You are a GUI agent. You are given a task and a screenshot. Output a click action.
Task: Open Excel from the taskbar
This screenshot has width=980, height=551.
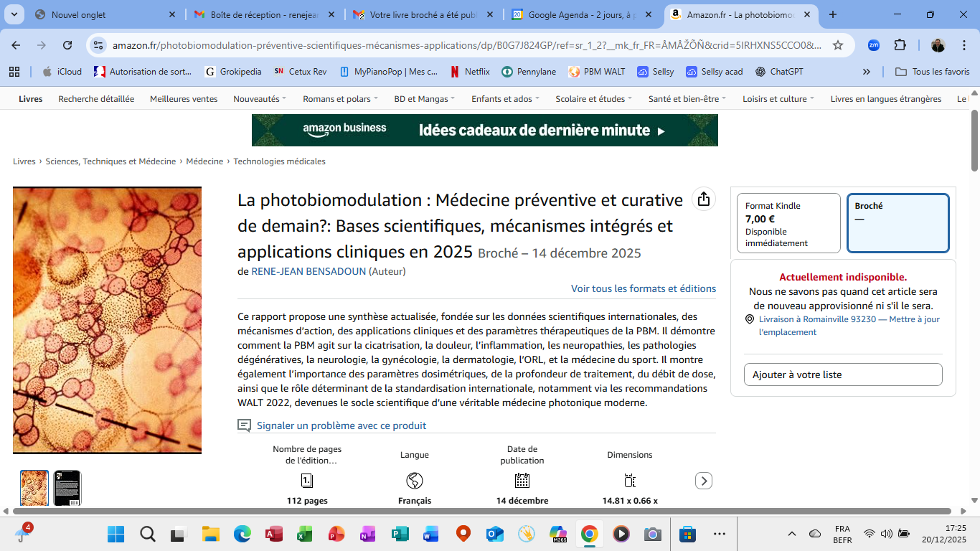coord(305,534)
